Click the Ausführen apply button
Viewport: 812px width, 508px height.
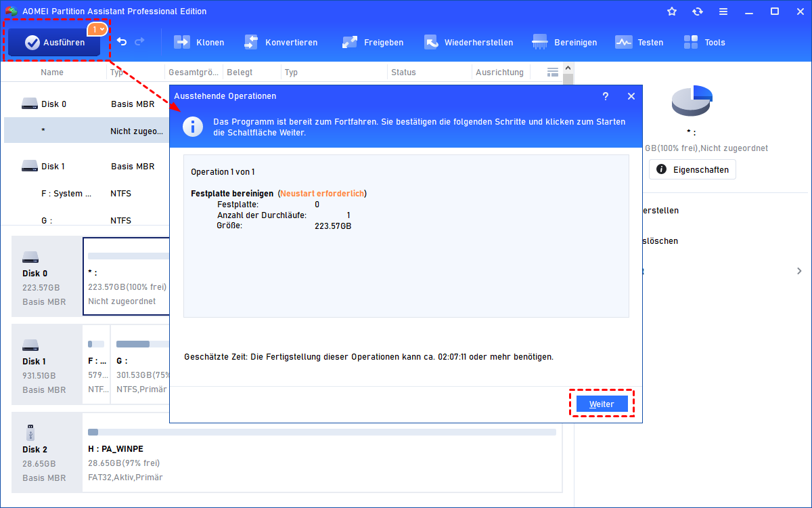54,42
